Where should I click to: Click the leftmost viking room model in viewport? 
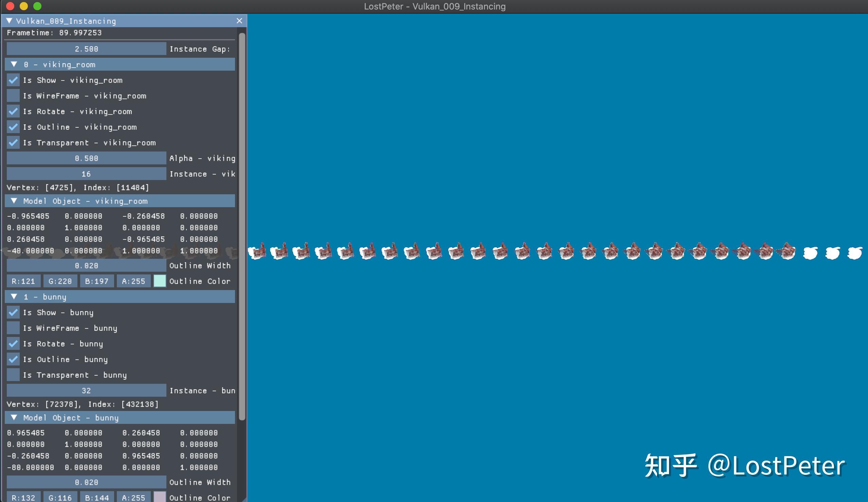click(257, 251)
